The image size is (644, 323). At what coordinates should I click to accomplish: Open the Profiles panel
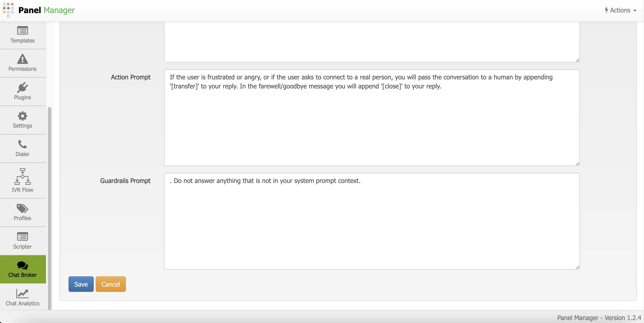[x=22, y=212]
